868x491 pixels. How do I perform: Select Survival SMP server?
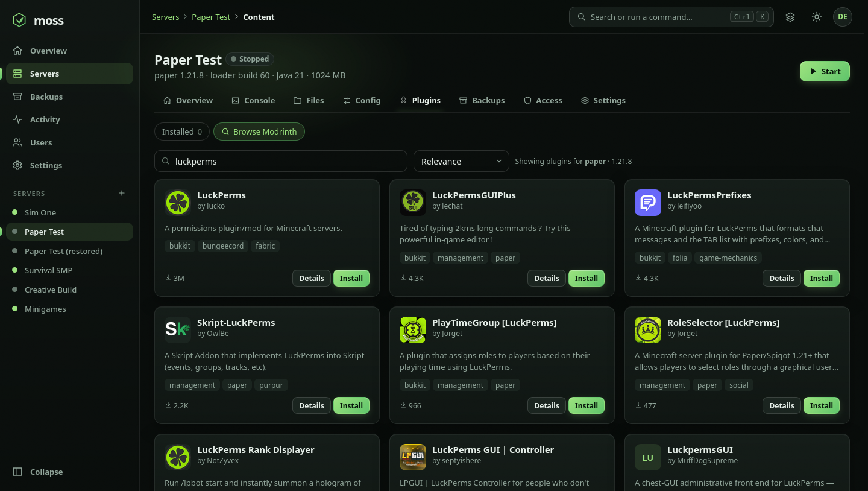(69, 270)
